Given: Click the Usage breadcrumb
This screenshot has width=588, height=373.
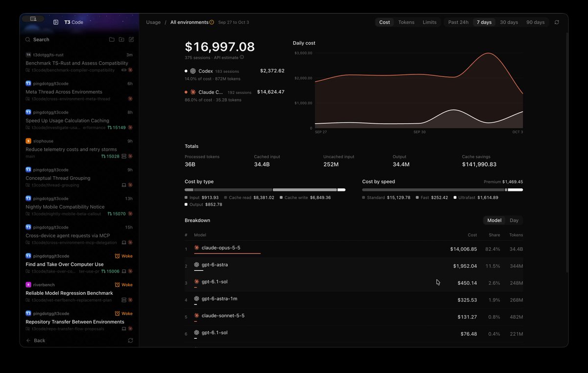Looking at the screenshot, I should [x=153, y=22].
